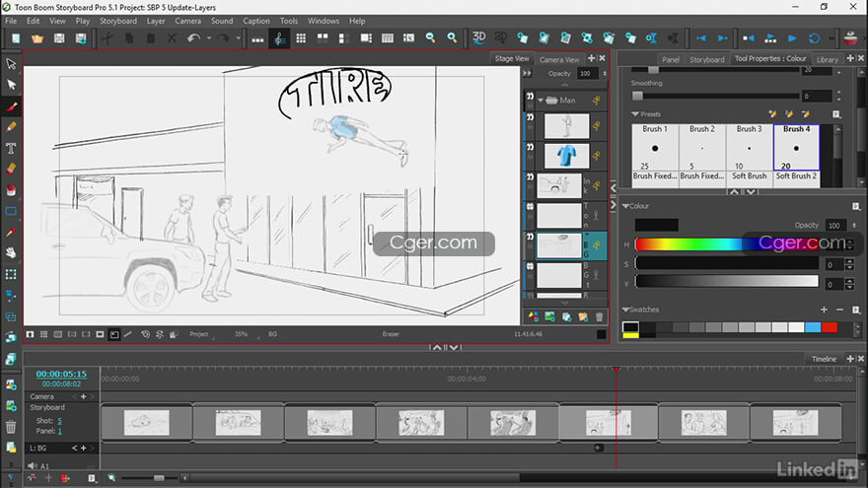868x488 pixels.
Task: Collapse the Man layer group triangle
Action: (x=541, y=101)
